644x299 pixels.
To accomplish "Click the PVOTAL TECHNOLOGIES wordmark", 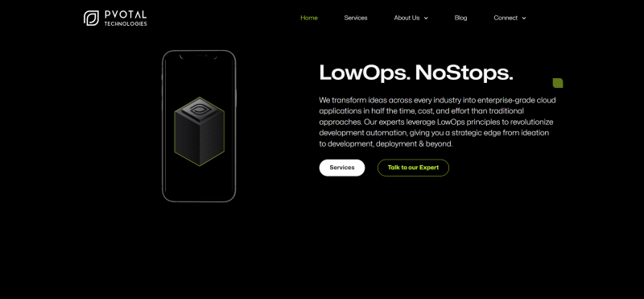I will [126, 18].
